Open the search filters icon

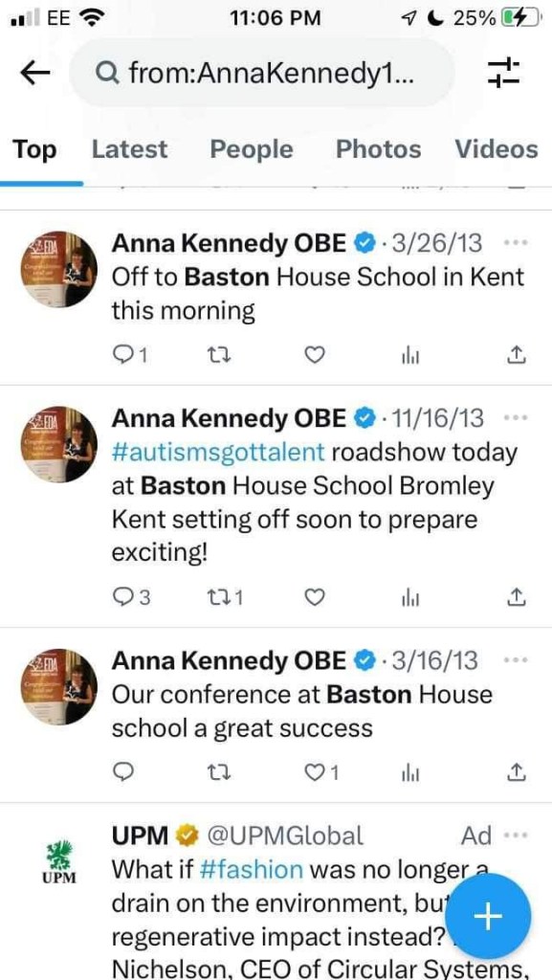(505, 72)
